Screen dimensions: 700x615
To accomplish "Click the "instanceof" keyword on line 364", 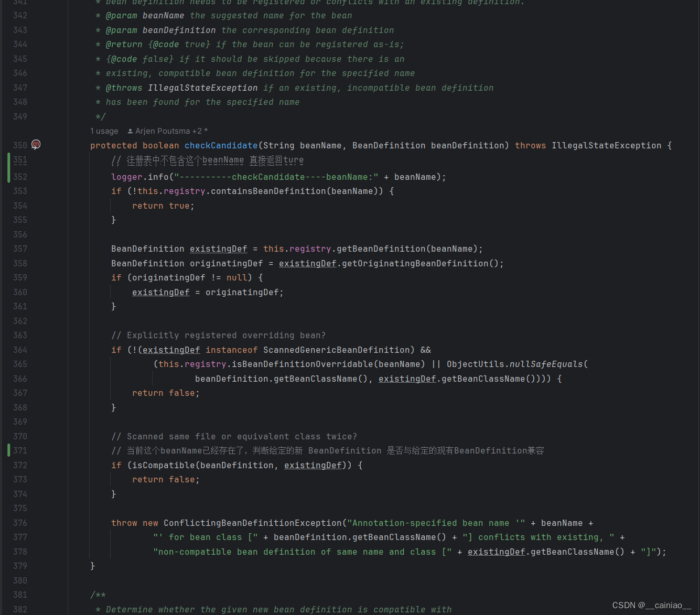I will (231, 350).
